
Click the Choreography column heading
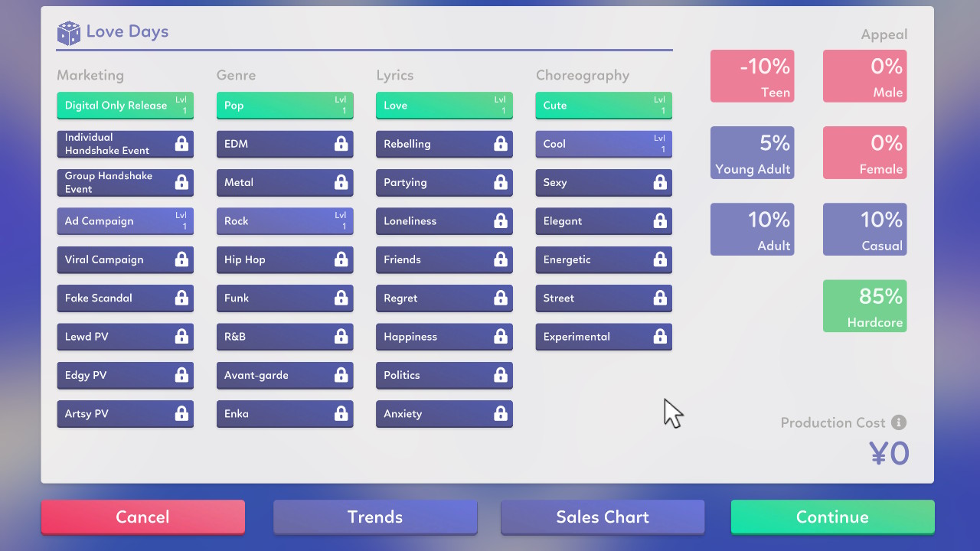point(583,75)
